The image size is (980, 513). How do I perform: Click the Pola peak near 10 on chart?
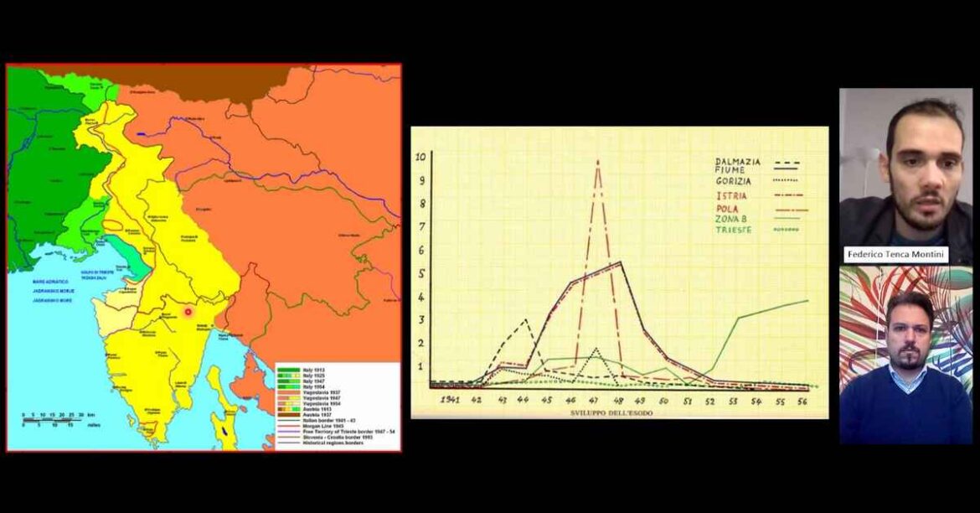click(597, 162)
